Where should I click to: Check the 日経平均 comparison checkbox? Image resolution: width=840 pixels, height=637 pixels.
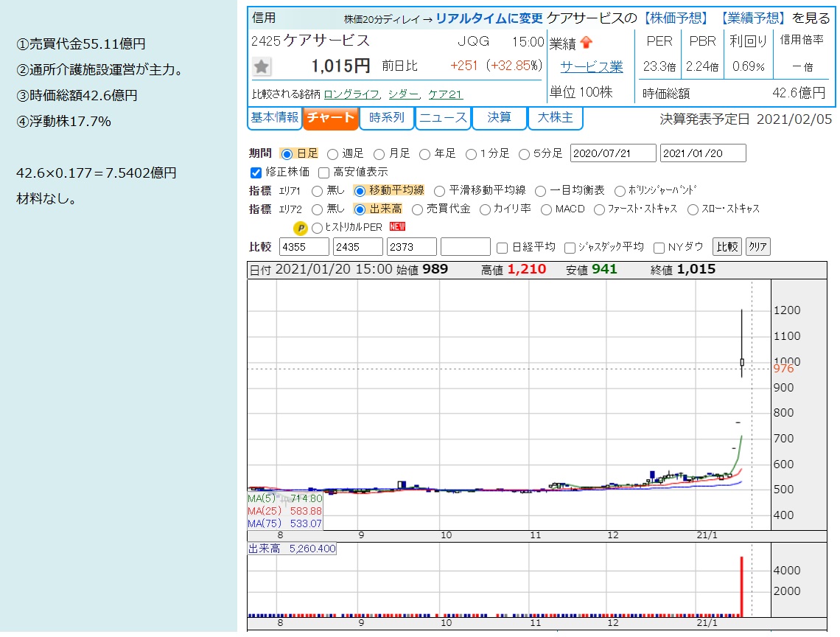502,248
